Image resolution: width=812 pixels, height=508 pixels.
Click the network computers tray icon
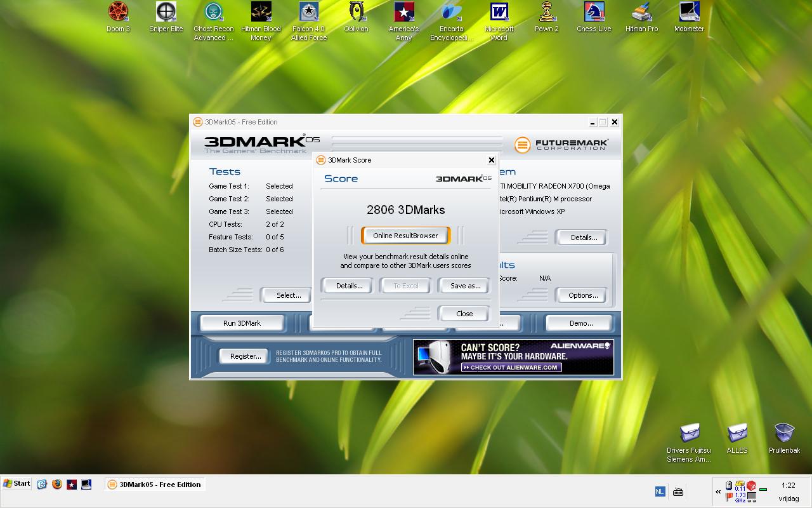click(x=752, y=497)
